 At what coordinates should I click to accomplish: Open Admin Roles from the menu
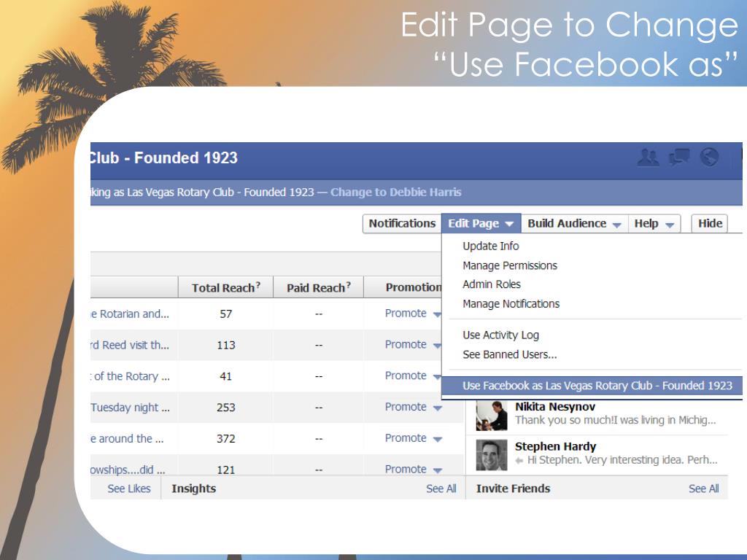point(492,284)
